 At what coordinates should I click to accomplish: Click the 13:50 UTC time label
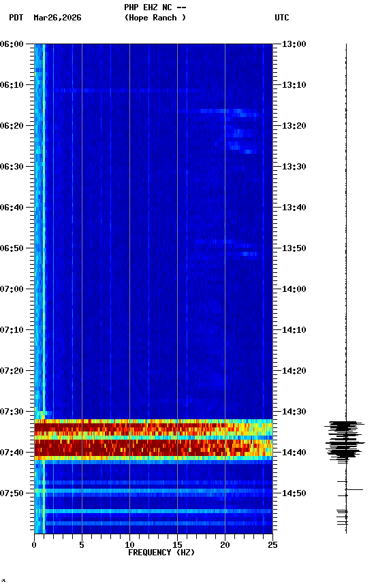[x=294, y=248]
